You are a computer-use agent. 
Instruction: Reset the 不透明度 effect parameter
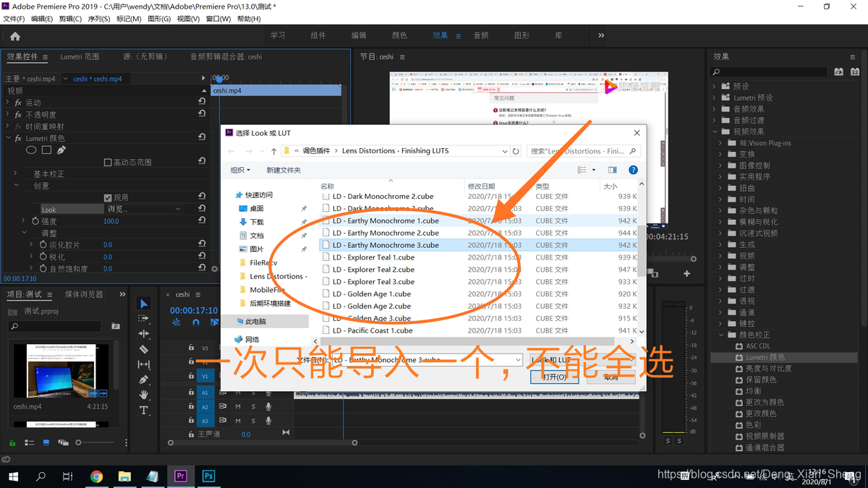(202, 114)
